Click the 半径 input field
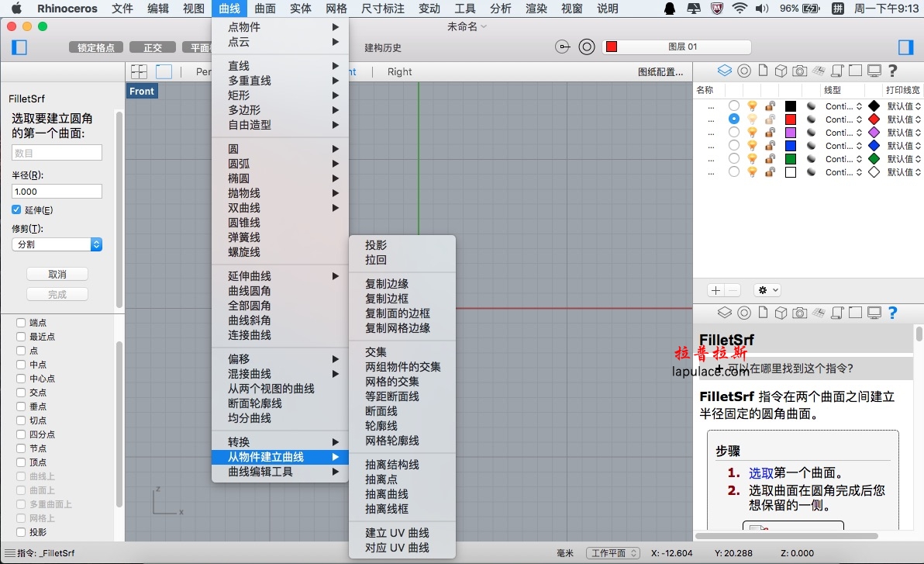The image size is (924, 564). pos(57,191)
